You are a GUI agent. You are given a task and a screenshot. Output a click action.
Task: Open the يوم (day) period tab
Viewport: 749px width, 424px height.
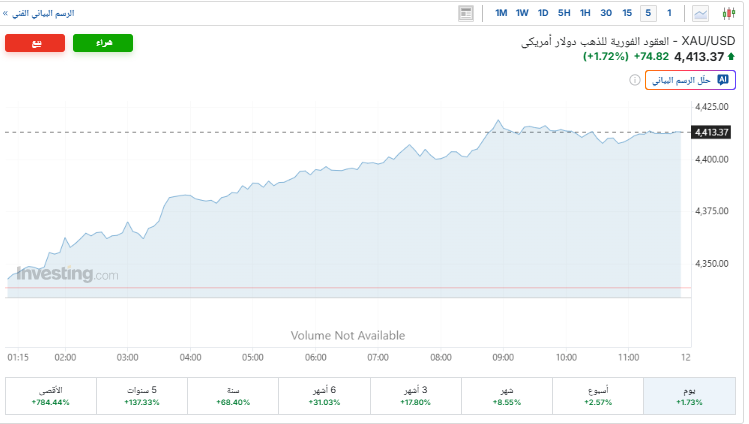[x=689, y=395]
